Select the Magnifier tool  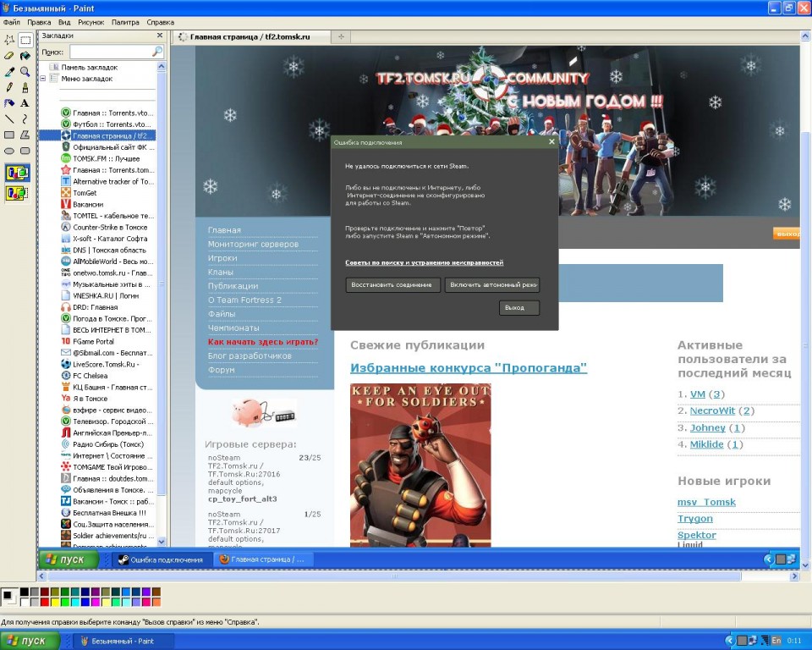pos(25,72)
